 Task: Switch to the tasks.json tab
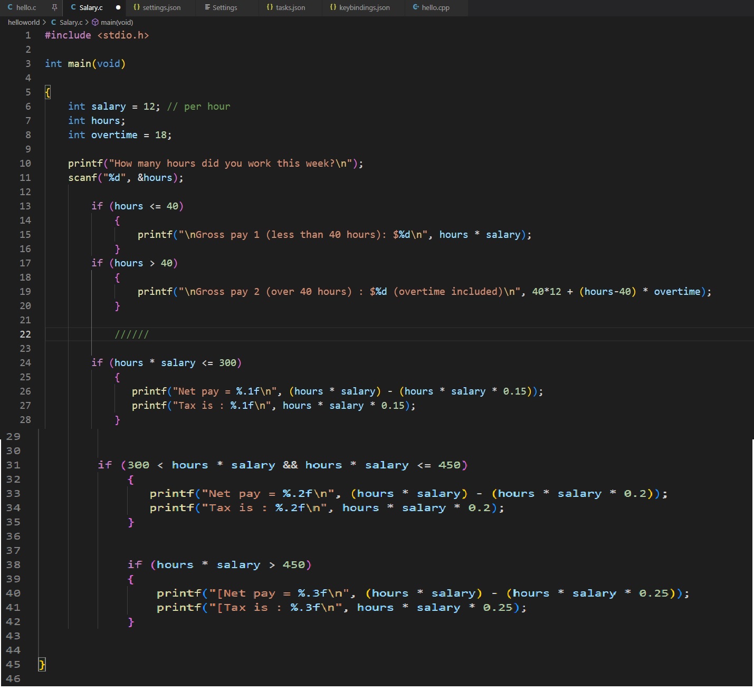(290, 7)
